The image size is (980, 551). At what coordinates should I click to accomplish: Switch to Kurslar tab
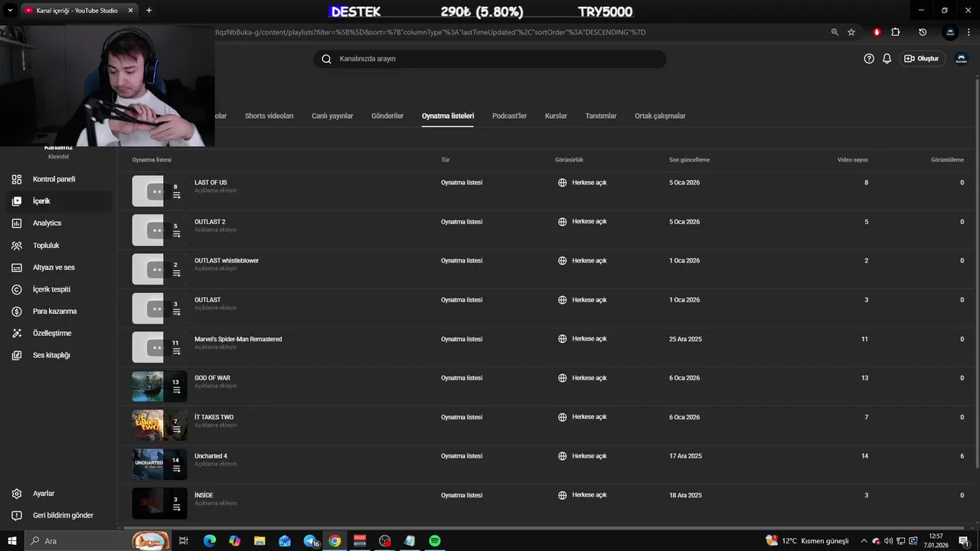click(556, 116)
